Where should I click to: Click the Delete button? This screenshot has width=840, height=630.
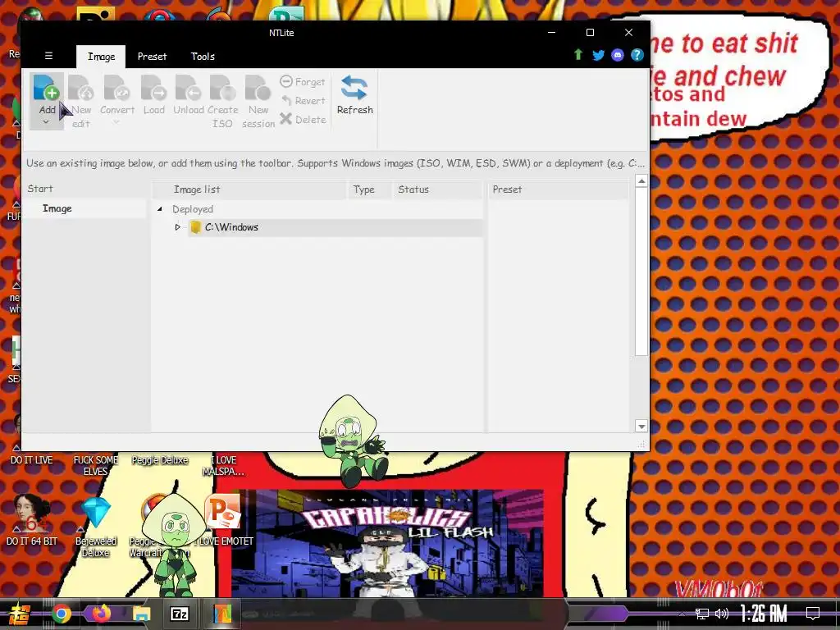303,120
